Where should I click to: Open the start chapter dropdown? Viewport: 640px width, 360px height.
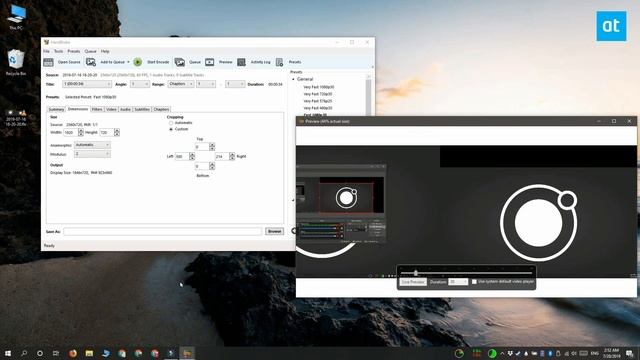click(206, 84)
